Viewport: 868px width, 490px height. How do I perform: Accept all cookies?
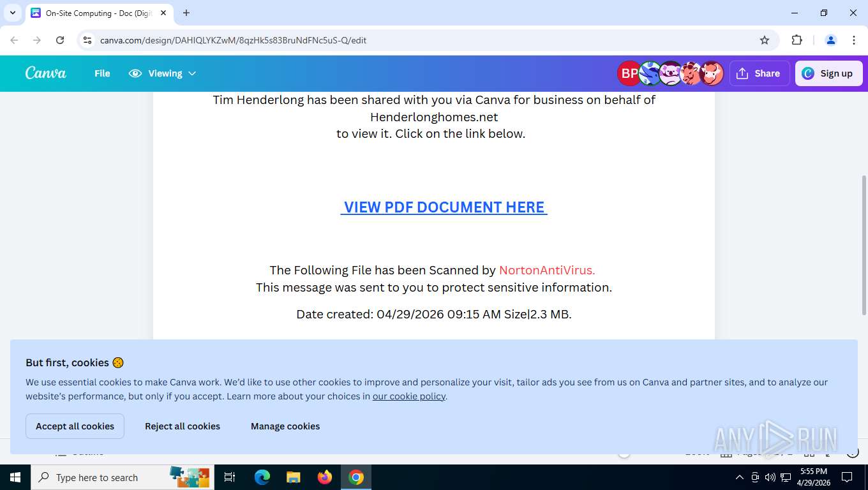tap(75, 426)
